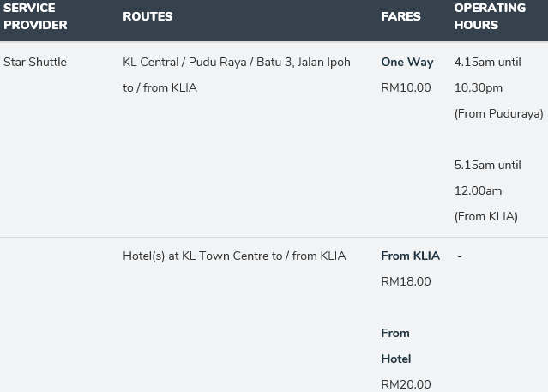The height and width of the screenshot is (392, 548).
Task: Click the RM20.00 fare amount
Action: [x=406, y=384]
